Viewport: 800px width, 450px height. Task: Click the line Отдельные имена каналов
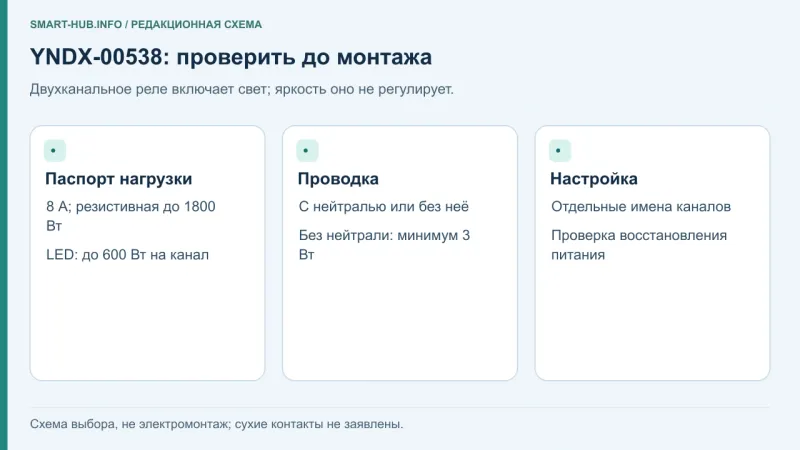(x=641, y=207)
